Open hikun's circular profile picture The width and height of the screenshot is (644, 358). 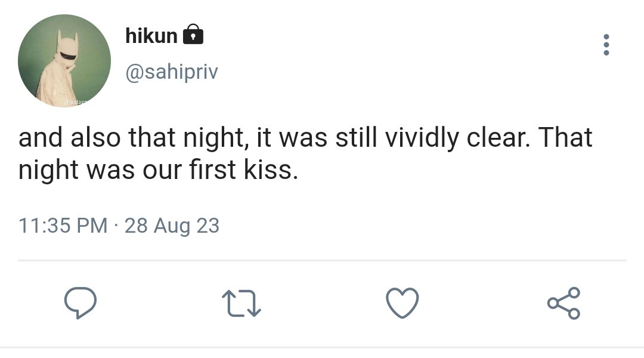pyautogui.click(x=64, y=61)
